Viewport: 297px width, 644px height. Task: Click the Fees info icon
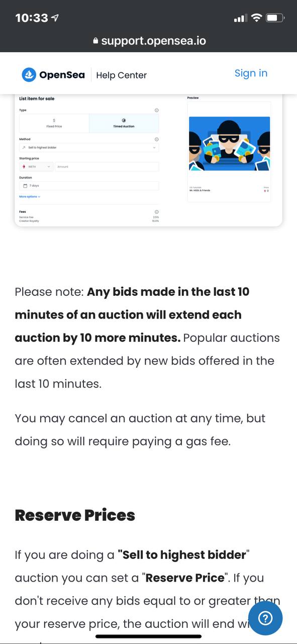point(156,212)
